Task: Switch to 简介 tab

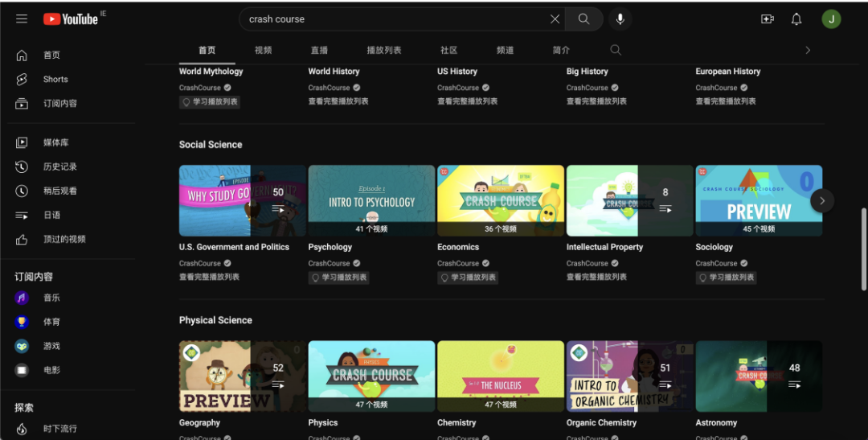Action: click(x=561, y=50)
